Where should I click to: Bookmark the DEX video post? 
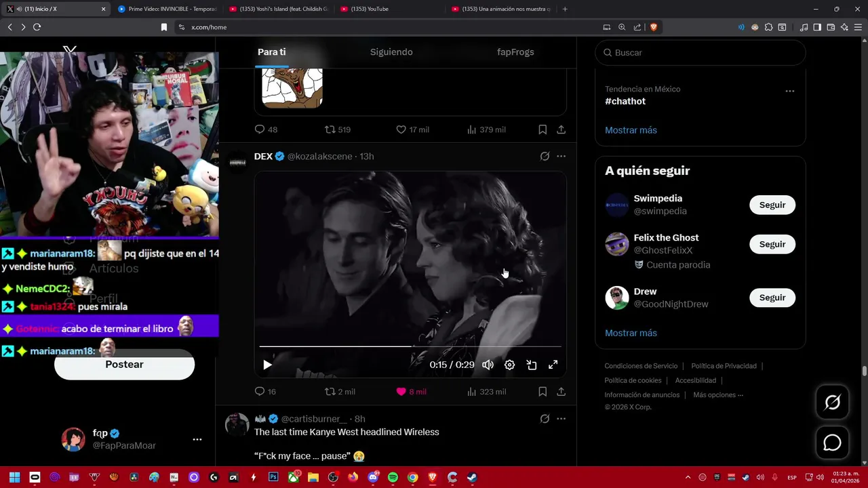pyautogui.click(x=542, y=392)
